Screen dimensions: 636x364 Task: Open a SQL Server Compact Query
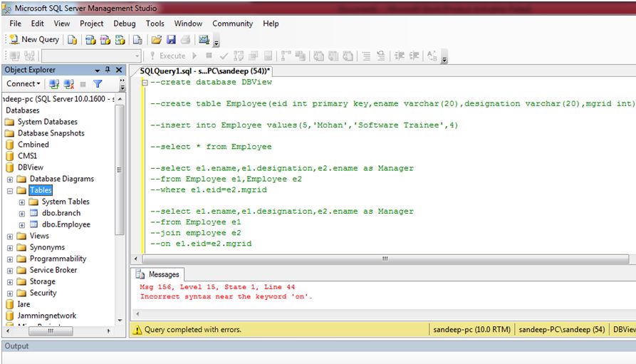(x=137, y=39)
